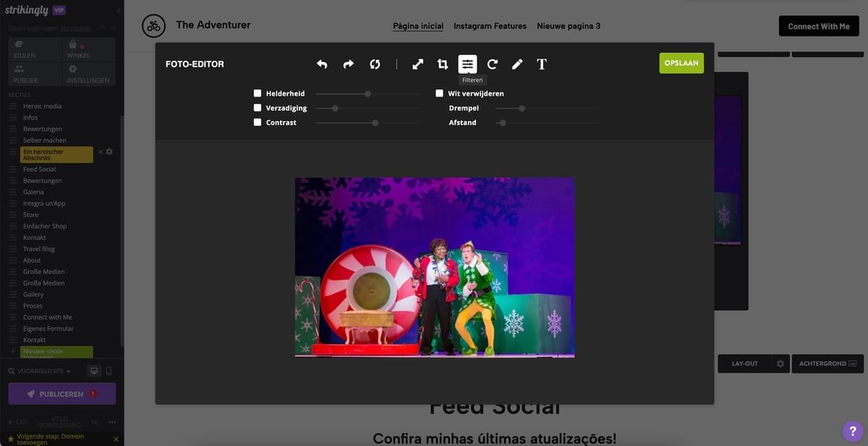Select the Text tool T icon
This screenshot has height=446, width=868.
tap(542, 64)
